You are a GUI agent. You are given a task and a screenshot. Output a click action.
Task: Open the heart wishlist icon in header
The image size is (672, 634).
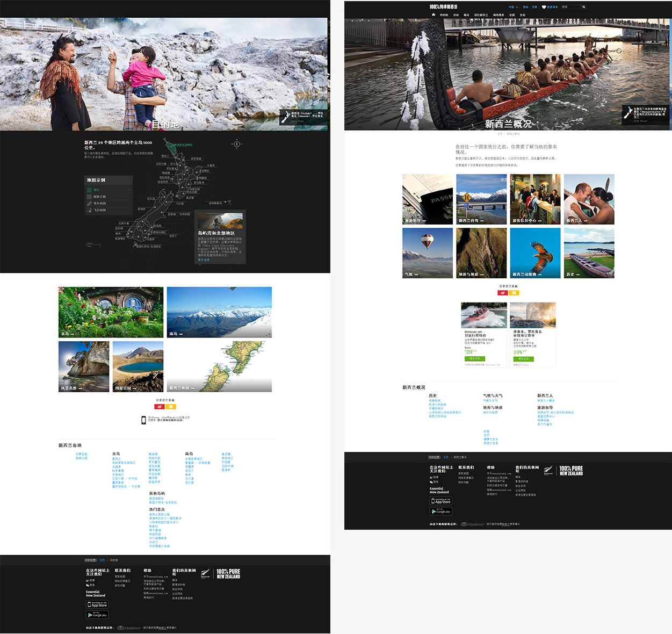544,7
